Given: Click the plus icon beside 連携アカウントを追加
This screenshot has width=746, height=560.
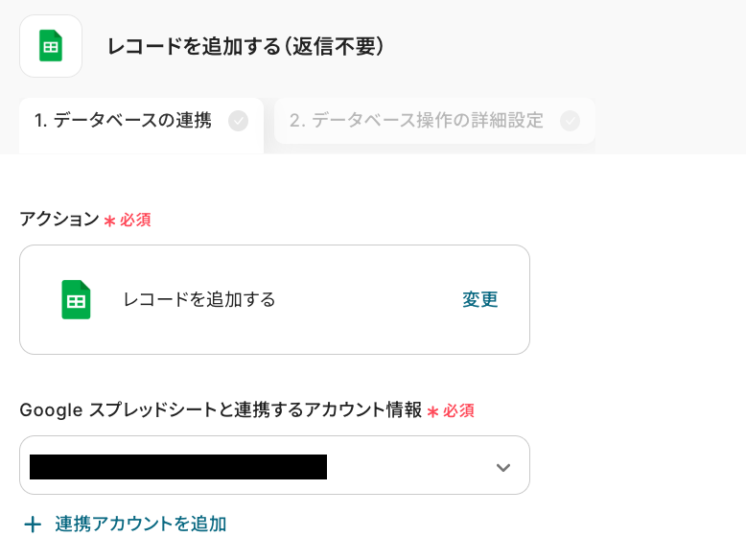Looking at the screenshot, I should pos(33,525).
